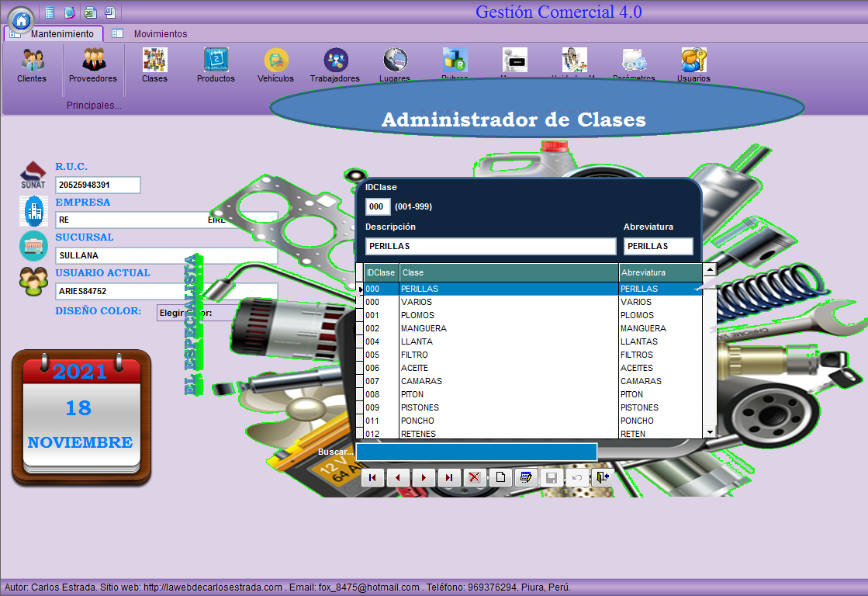Click the Buscar search field

[x=476, y=452]
